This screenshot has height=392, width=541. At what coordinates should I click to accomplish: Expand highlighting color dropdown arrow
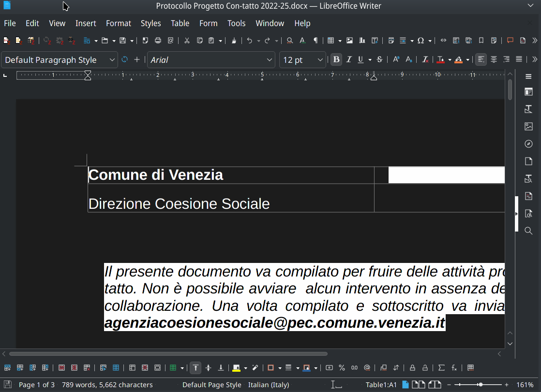tap(467, 60)
